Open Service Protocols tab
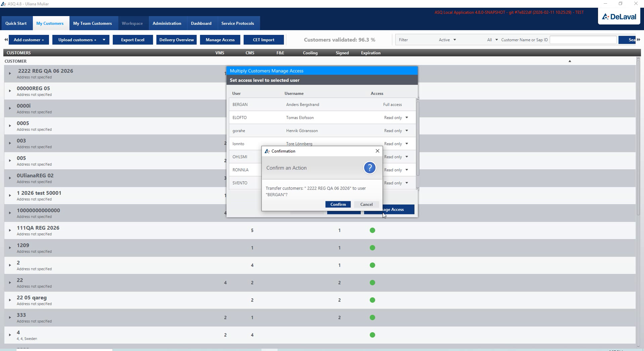The image size is (644, 351). [237, 23]
